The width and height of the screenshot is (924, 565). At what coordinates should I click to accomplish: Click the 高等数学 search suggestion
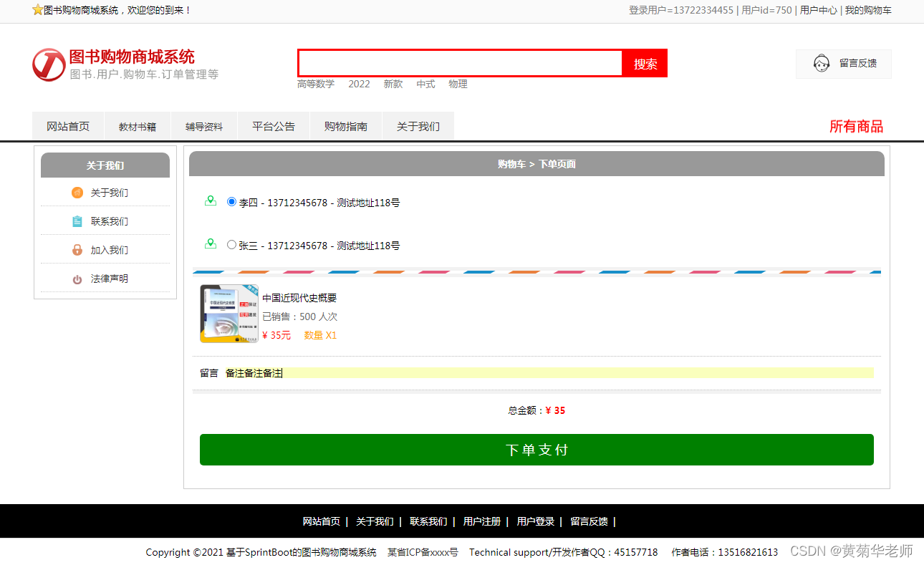pos(316,84)
